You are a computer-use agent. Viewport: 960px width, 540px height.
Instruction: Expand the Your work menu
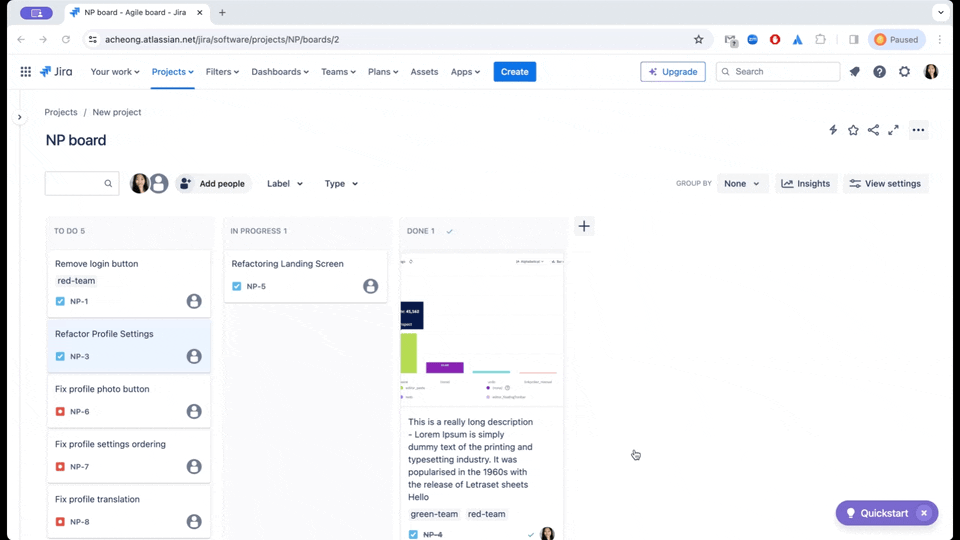coord(115,72)
